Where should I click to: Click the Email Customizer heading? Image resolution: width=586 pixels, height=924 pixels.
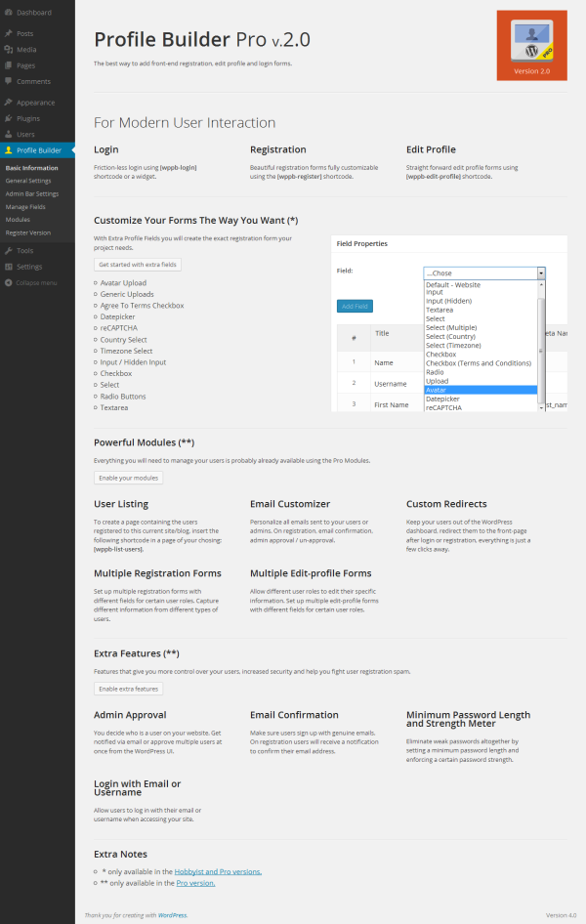(290, 504)
